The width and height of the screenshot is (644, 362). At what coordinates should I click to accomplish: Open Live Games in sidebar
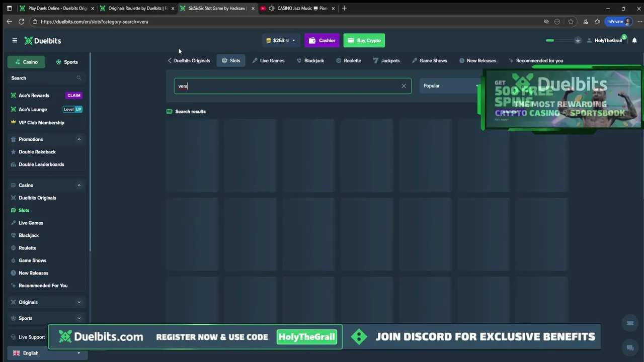[x=31, y=223]
